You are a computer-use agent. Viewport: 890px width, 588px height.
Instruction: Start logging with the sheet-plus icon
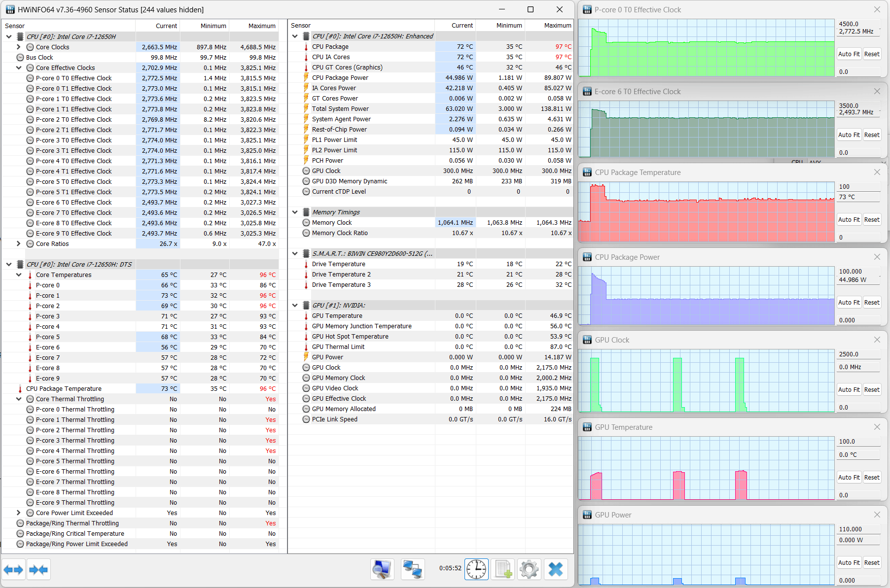coord(503,570)
